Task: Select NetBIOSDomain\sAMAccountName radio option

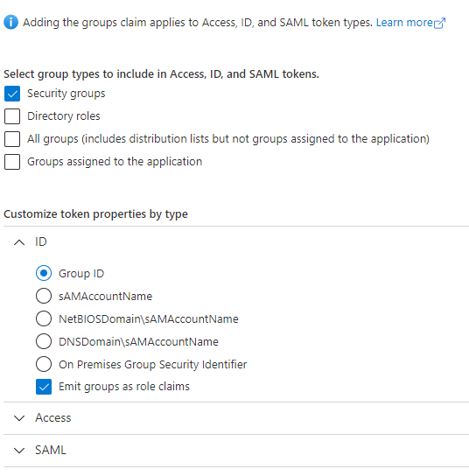Action: (44, 318)
